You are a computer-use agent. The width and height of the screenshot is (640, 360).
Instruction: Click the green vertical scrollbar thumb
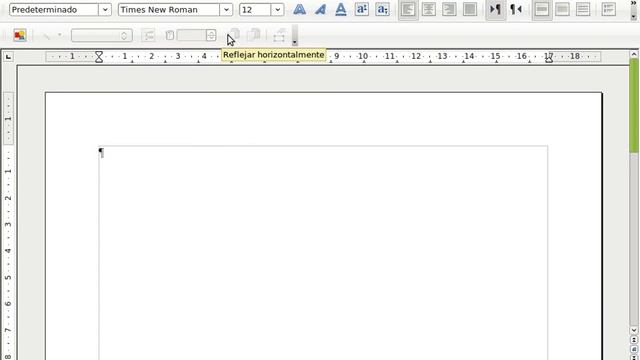point(633,106)
